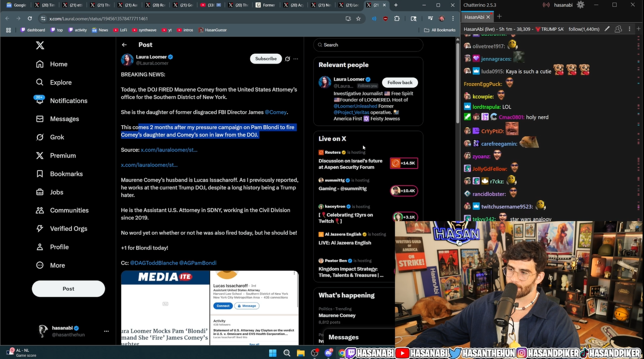Viewport: 644px width, 359px height.
Task: Open the Maurene Comey trending topic
Action: (x=337, y=316)
